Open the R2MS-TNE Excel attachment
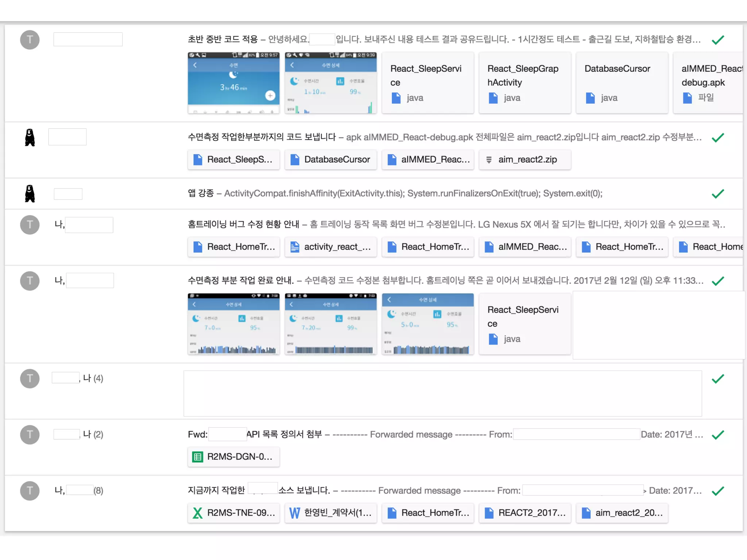 (233, 513)
